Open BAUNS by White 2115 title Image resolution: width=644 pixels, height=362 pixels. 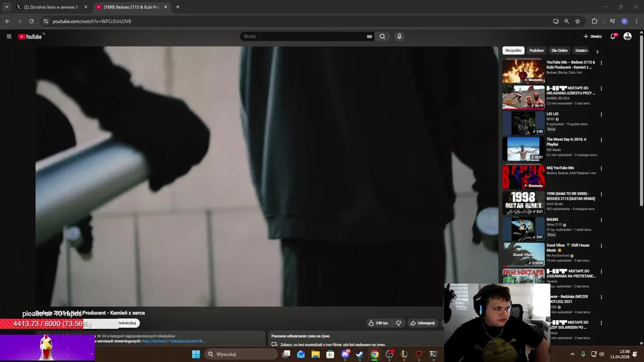[552, 220]
